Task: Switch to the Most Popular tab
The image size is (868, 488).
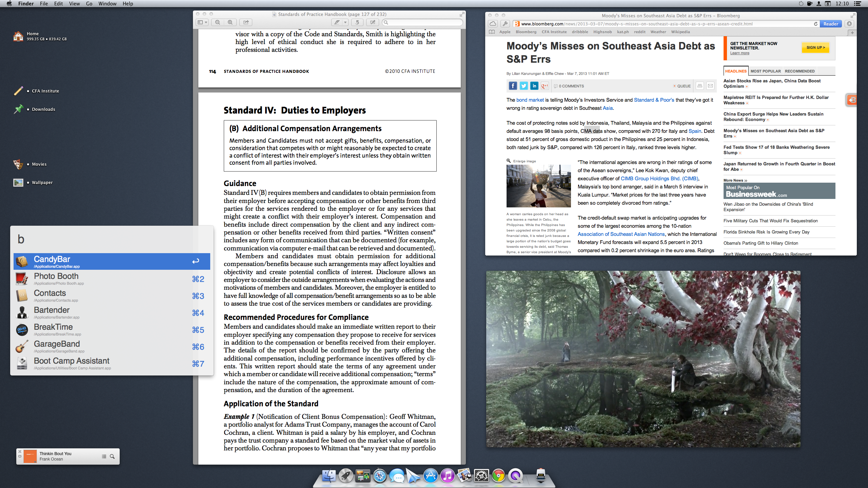Action: tap(765, 71)
